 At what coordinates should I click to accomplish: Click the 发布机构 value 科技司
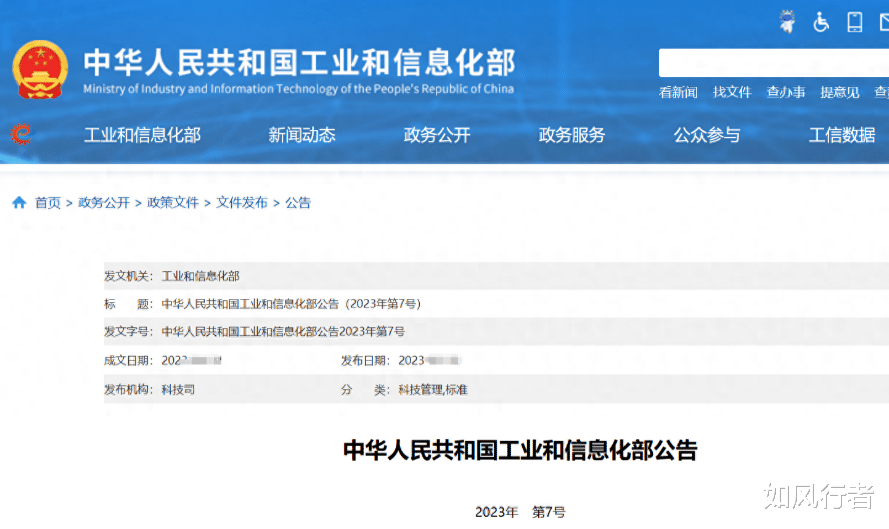tap(178, 390)
